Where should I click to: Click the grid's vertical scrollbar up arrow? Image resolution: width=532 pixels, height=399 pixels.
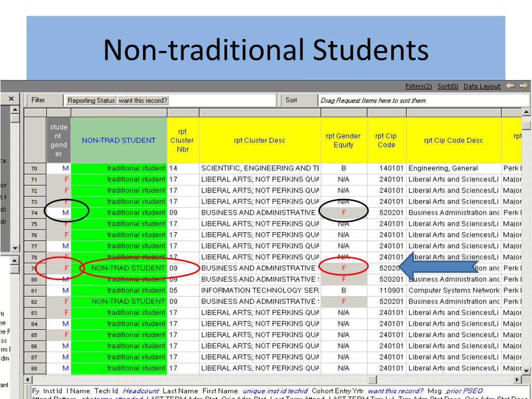point(527,112)
